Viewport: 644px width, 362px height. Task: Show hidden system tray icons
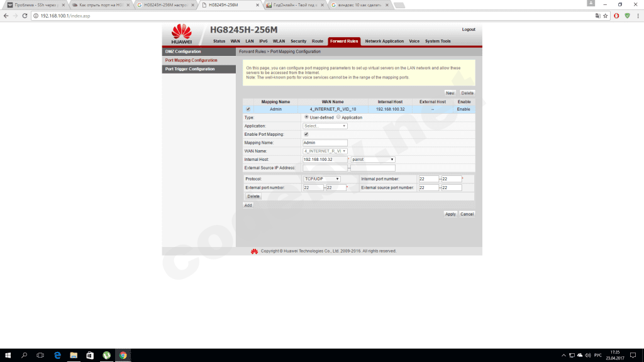pyautogui.click(x=563, y=356)
